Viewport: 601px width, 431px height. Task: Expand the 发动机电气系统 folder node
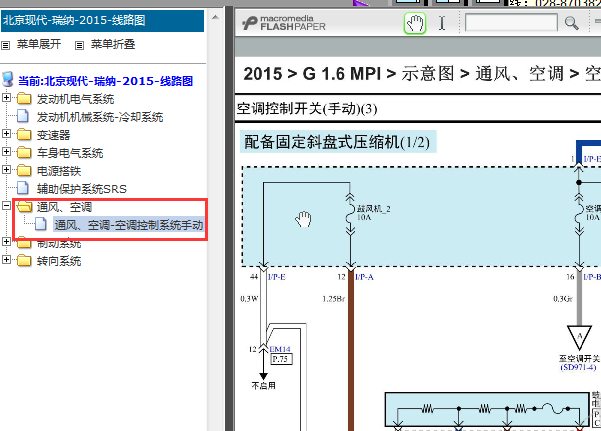click(6, 97)
